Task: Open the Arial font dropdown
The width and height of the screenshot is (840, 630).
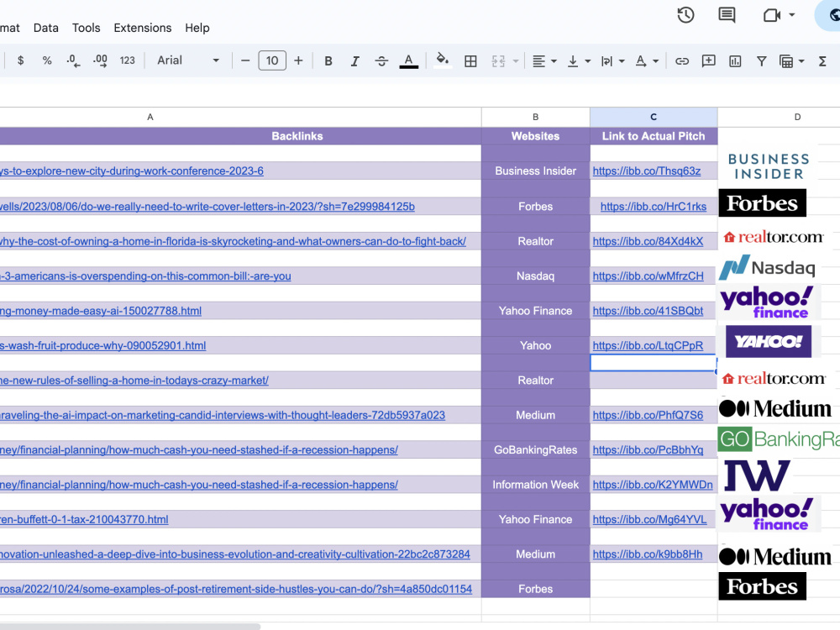Action: click(188, 60)
